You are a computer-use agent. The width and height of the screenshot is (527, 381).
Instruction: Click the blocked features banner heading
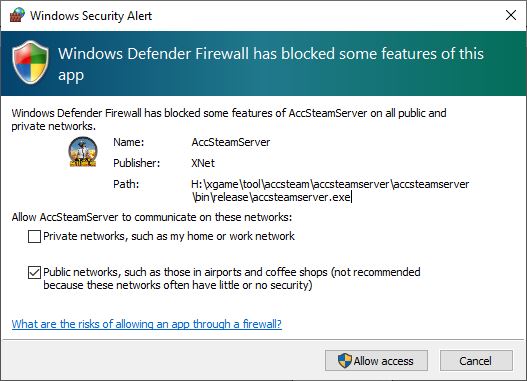tap(271, 64)
